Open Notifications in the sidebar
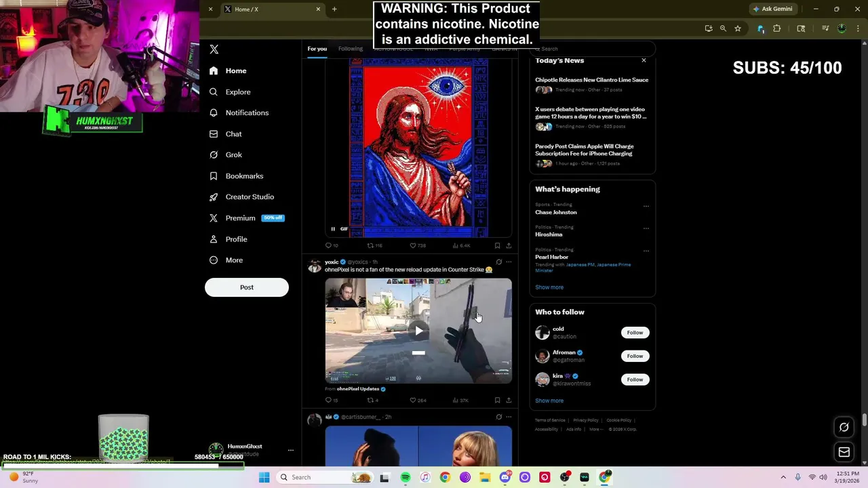 pos(239,113)
